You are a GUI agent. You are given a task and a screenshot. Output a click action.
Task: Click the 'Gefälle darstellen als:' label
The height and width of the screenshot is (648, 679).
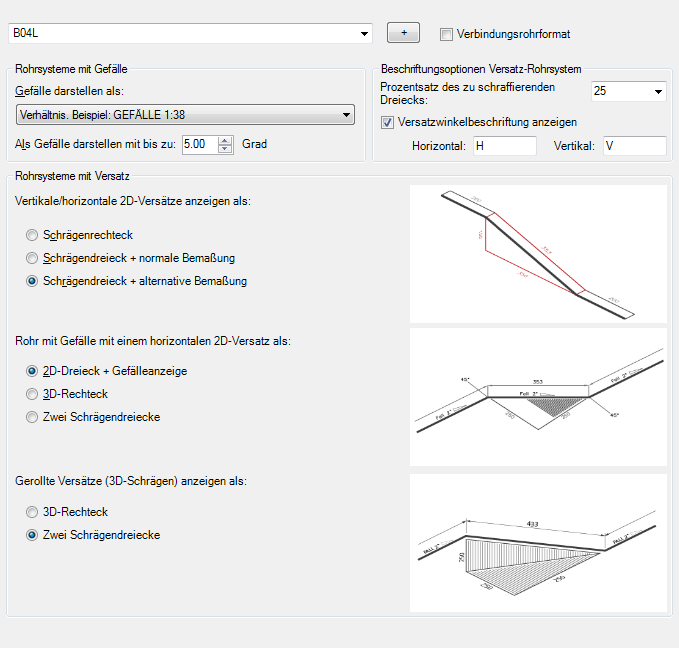(69, 91)
